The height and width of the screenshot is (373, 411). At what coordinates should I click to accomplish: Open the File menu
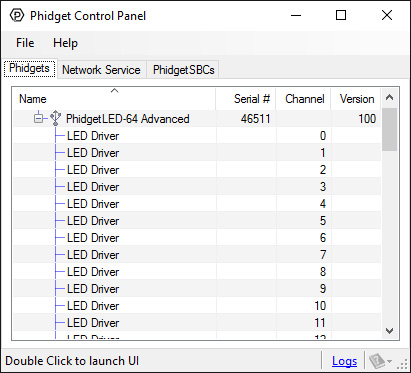25,43
